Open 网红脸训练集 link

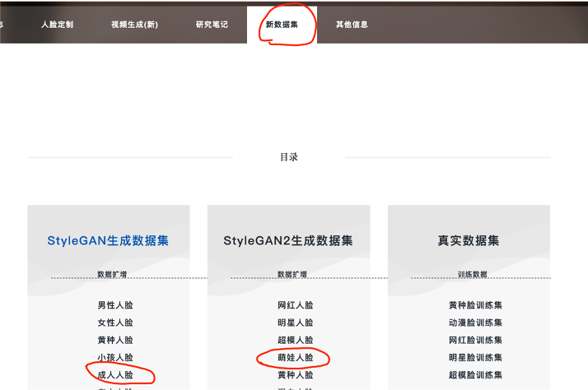[x=475, y=340]
